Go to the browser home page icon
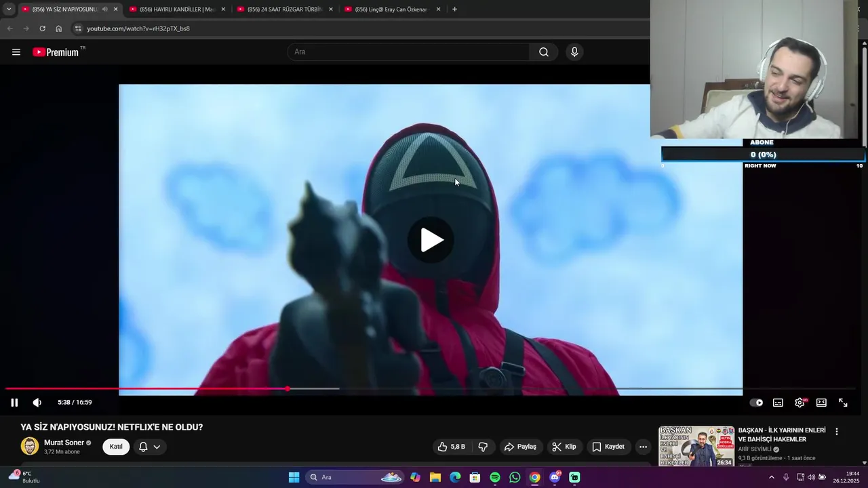Screen dimensions: 868x488 coord(58,28)
